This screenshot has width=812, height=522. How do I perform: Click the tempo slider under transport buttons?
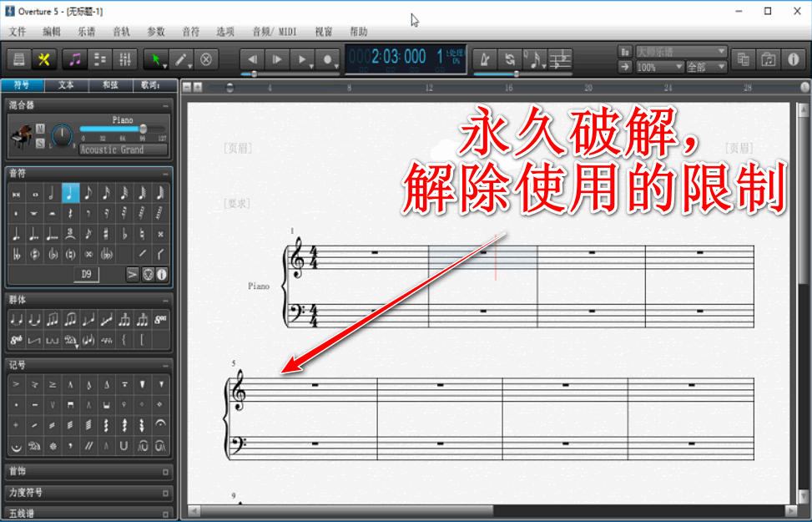[x=290, y=74]
